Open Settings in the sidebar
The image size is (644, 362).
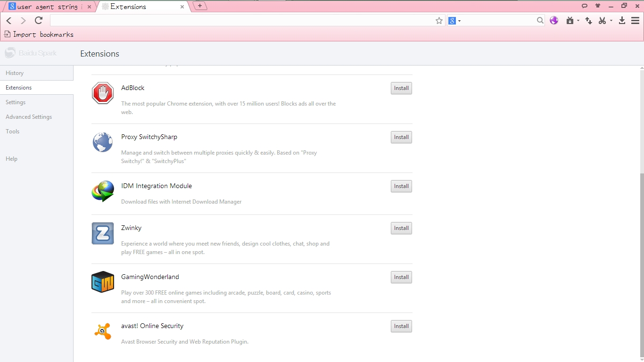[x=37, y=102]
